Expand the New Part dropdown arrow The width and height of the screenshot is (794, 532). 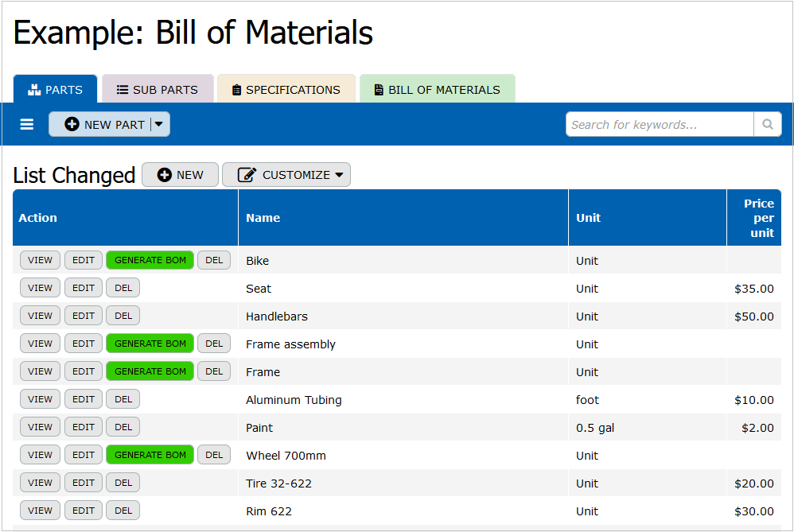pos(159,124)
